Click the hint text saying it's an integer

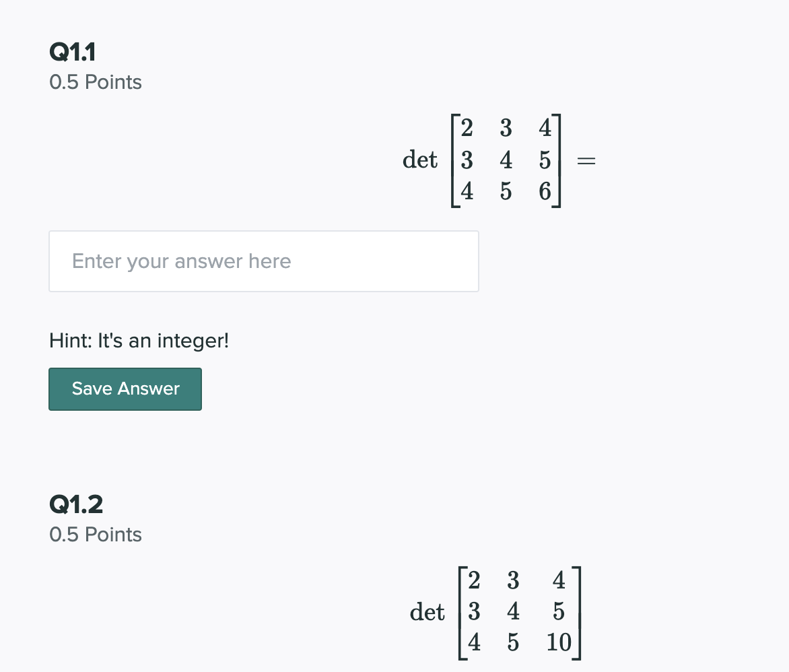[x=139, y=341]
